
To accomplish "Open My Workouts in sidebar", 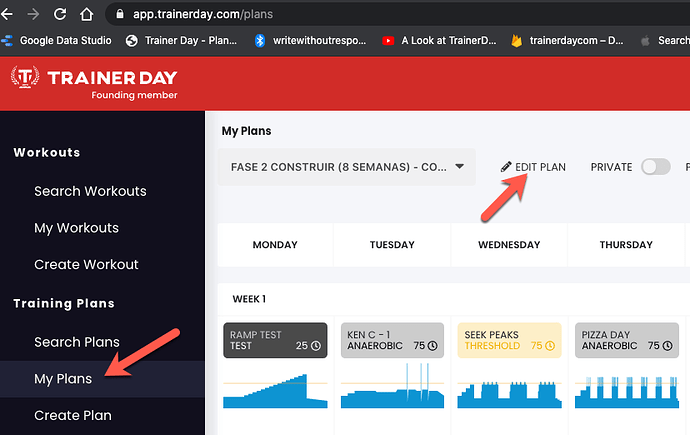I will pyautogui.click(x=77, y=228).
